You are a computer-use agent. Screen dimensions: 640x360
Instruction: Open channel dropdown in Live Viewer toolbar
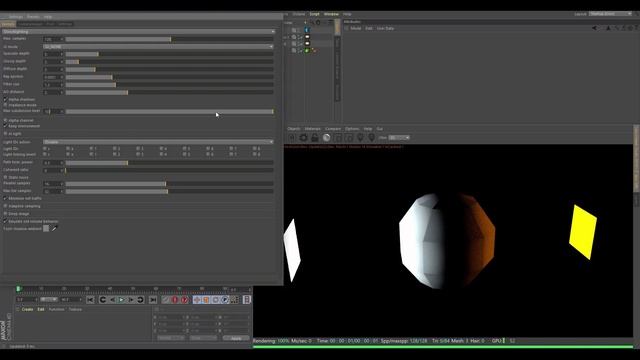(399, 138)
